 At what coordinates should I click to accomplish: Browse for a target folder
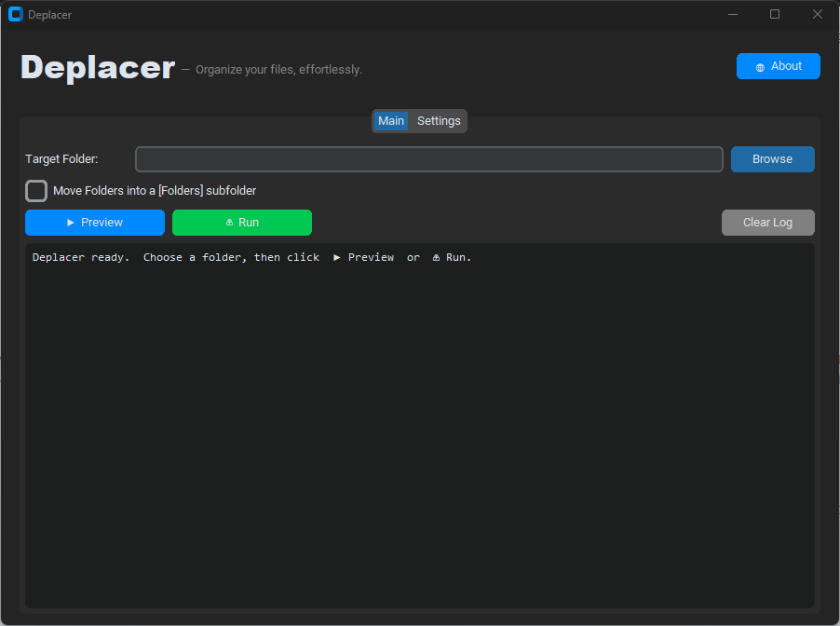coord(773,159)
